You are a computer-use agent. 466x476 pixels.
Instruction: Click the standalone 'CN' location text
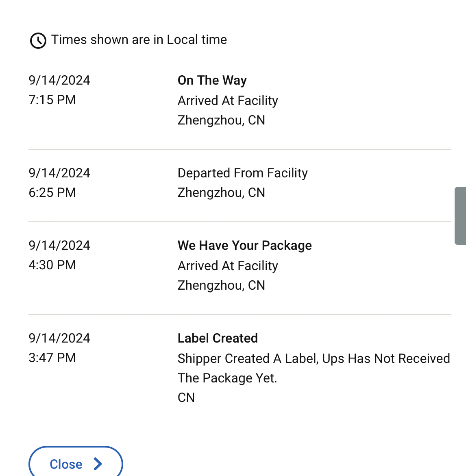coord(186,397)
